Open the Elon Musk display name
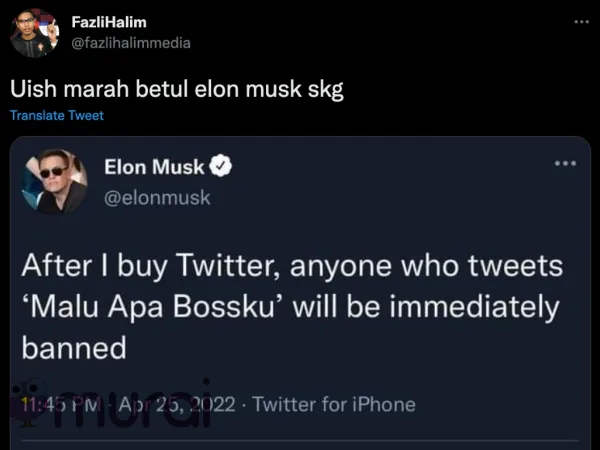Viewport: 600px width, 450px height. click(x=154, y=167)
